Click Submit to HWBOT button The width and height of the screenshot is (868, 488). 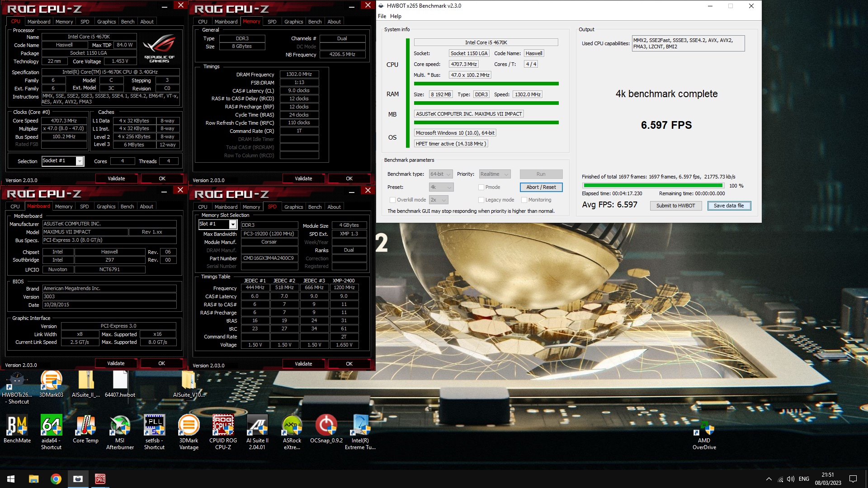click(x=675, y=206)
